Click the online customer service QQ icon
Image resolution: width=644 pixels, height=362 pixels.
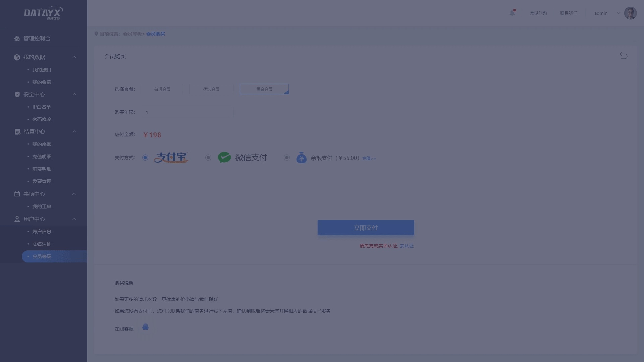pos(145,327)
